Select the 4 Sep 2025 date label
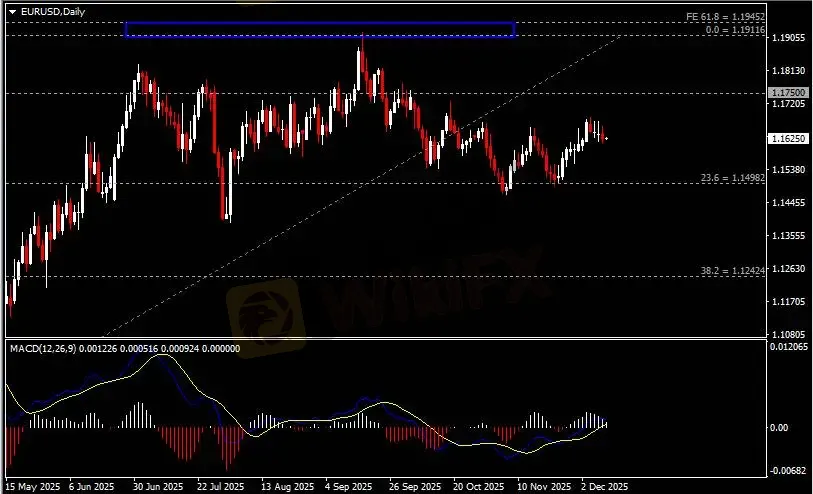Image resolution: width=813 pixels, height=494 pixels. 348,487
